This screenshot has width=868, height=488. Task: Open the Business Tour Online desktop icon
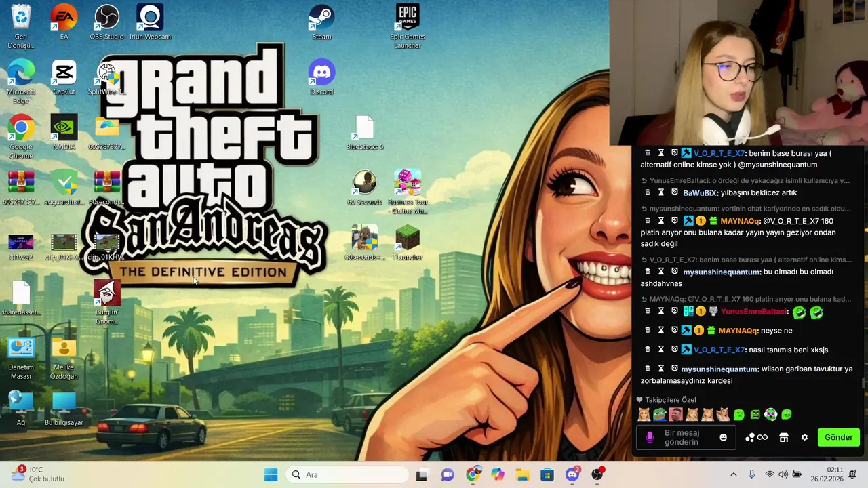tap(408, 192)
